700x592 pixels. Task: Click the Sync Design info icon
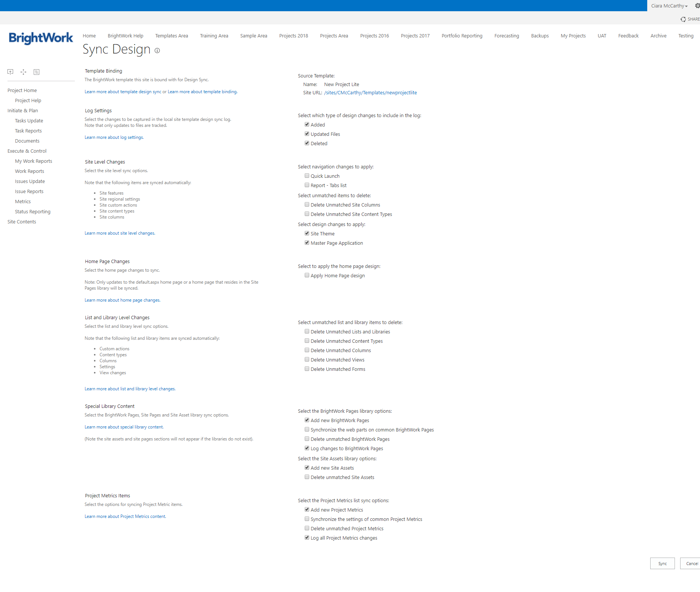(x=157, y=51)
